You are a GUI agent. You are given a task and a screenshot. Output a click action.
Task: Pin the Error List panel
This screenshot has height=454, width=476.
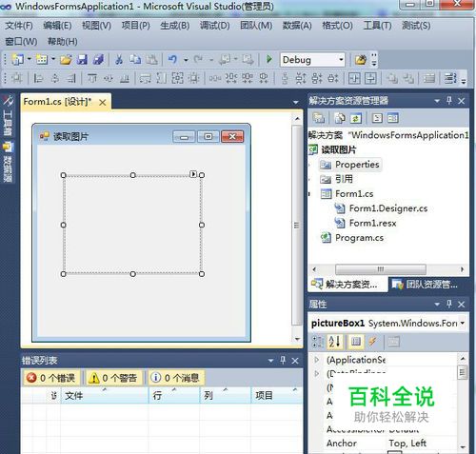pyautogui.click(x=283, y=360)
